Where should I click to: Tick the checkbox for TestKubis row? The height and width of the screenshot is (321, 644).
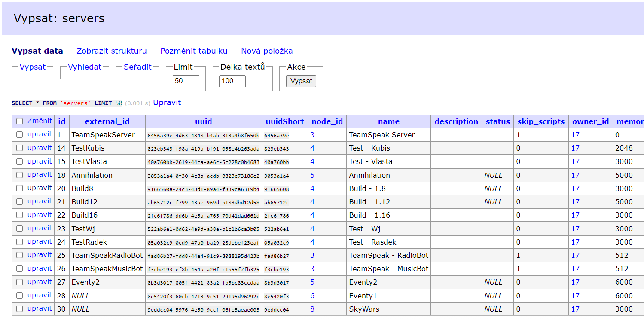pyautogui.click(x=19, y=148)
